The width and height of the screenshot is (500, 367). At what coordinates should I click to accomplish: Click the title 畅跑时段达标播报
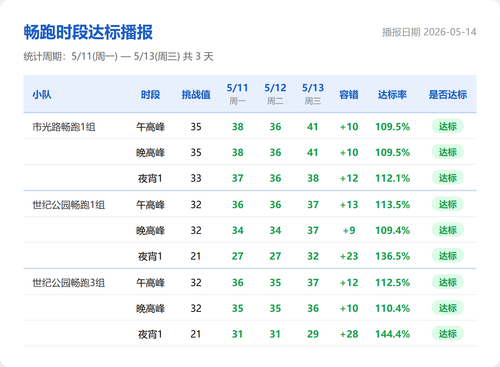(88, 32)
